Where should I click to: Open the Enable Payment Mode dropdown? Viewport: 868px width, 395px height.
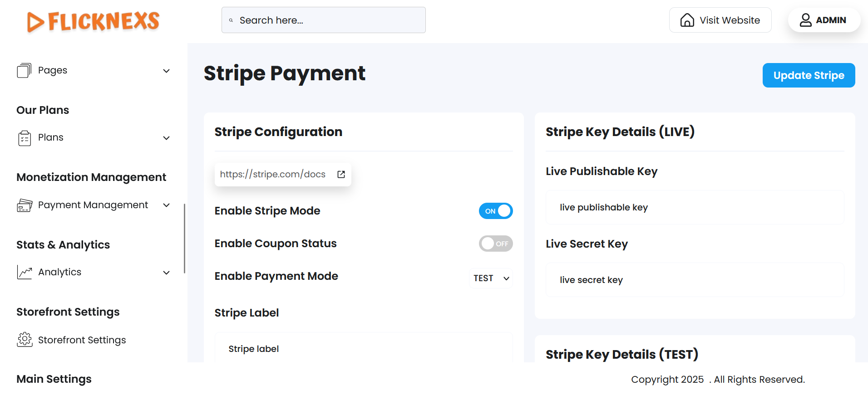491,278
